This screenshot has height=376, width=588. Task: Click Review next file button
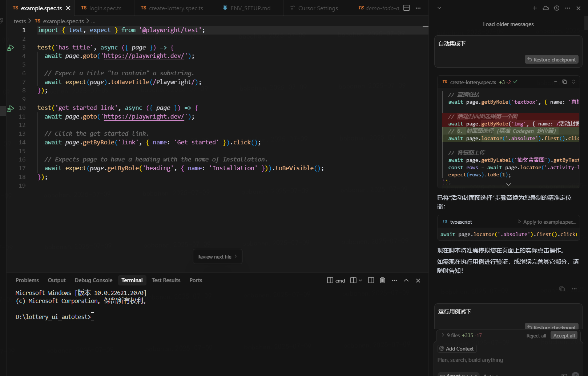217,257
